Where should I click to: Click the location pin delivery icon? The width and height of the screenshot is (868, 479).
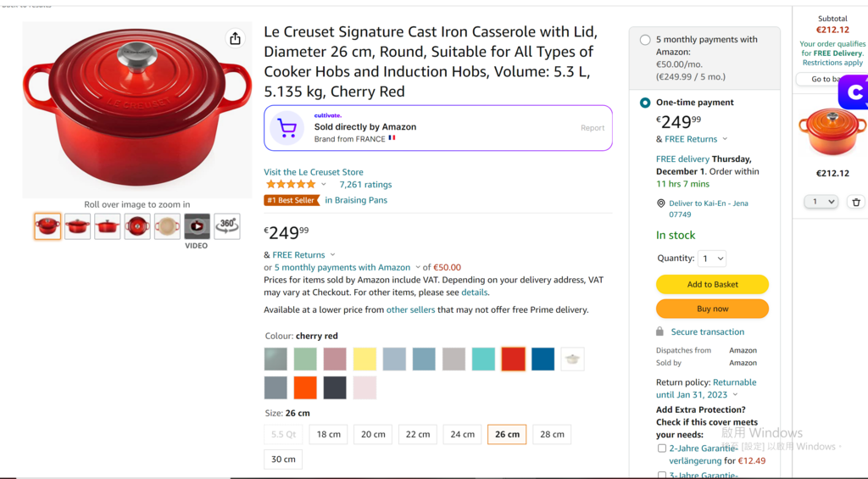(660, 203)
